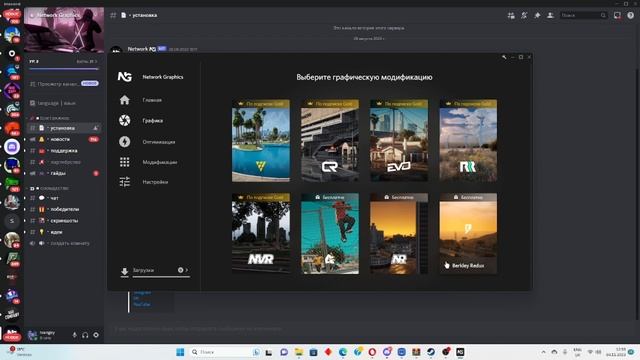The image size is (640, 360).
Task: Toggle Discord notification settings bell icon
Action: pos(524,16)
